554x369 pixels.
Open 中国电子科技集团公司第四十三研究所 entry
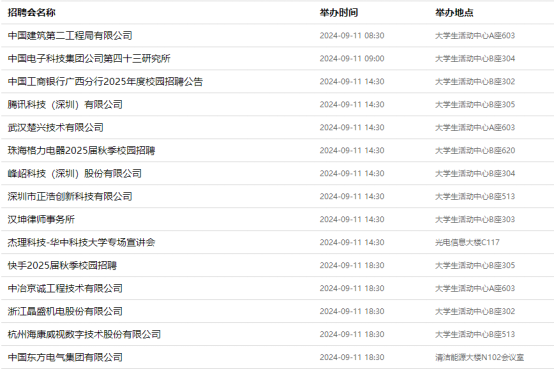pos(89,58)
